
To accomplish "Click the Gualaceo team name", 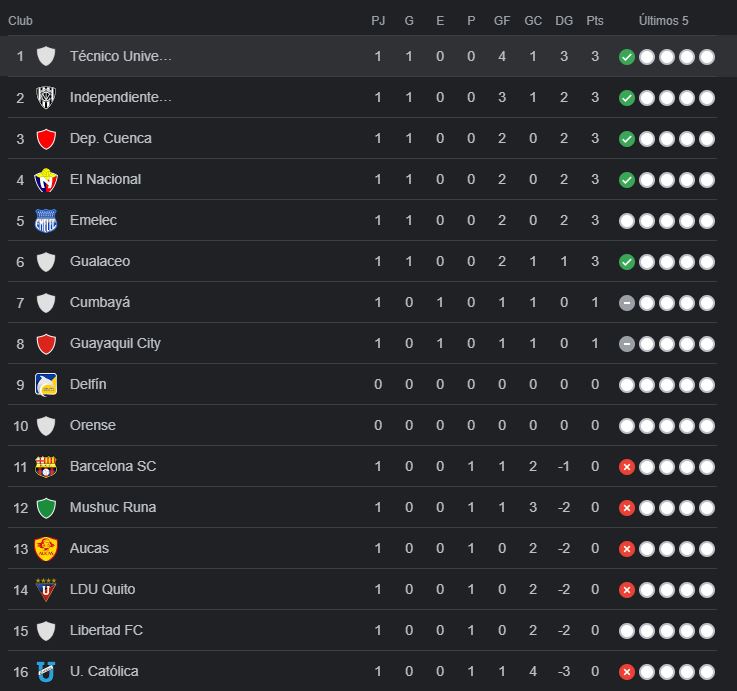I will click(x=100, y=261).
